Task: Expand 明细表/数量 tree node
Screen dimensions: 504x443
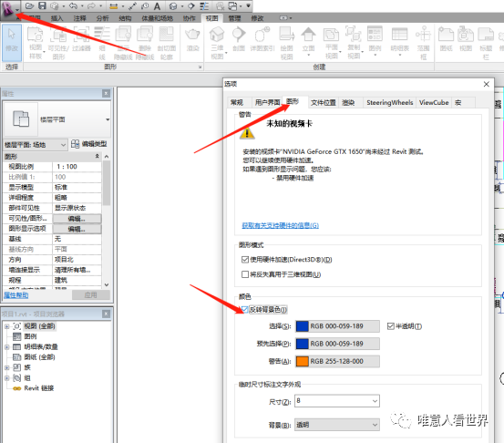Action: point(6,347)
